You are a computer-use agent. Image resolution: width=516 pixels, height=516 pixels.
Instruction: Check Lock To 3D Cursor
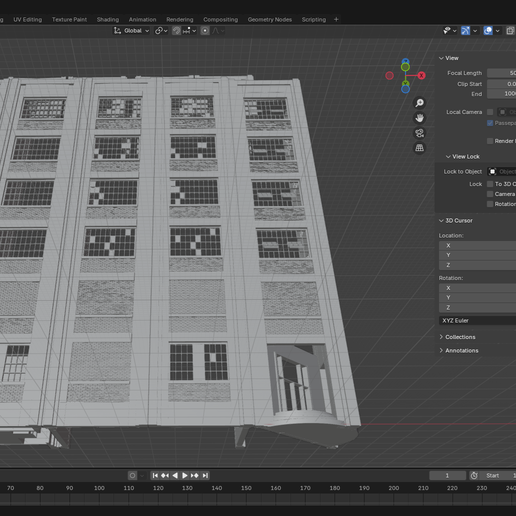coord(490,184)
